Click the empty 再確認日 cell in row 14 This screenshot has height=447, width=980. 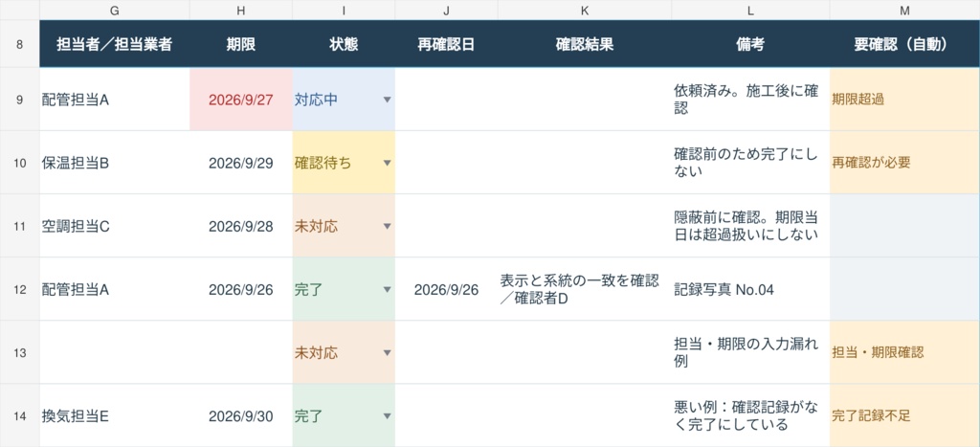[x=446, y=415]
